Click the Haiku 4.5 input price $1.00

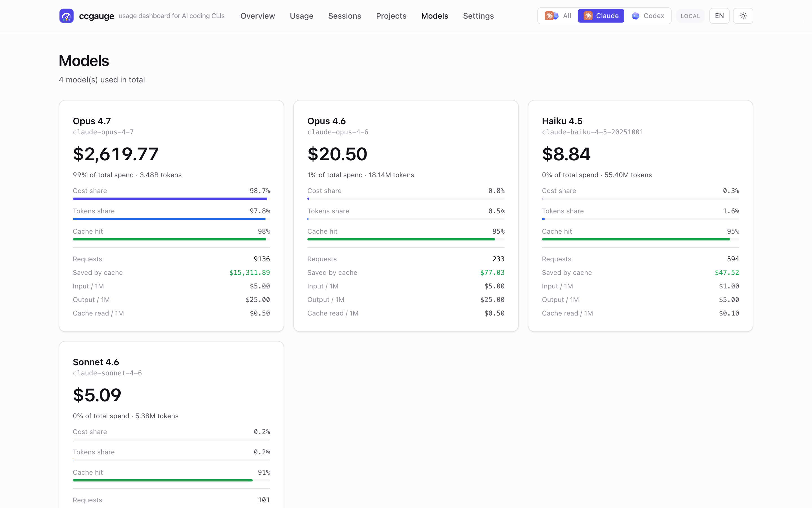(729, 286)
